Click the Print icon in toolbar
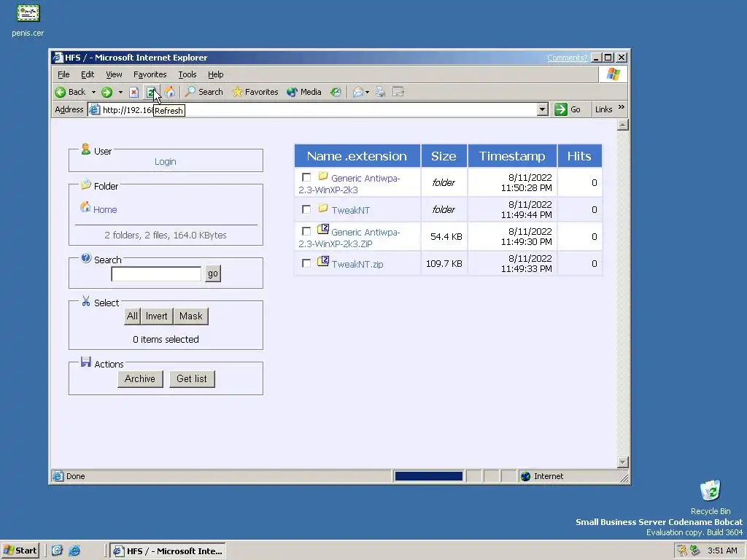Viewport: 747px width, 560px height. click(380, 92)
